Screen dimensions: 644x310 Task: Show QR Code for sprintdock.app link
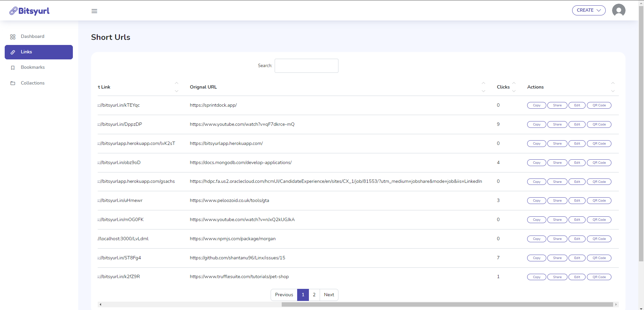(599, 105)
